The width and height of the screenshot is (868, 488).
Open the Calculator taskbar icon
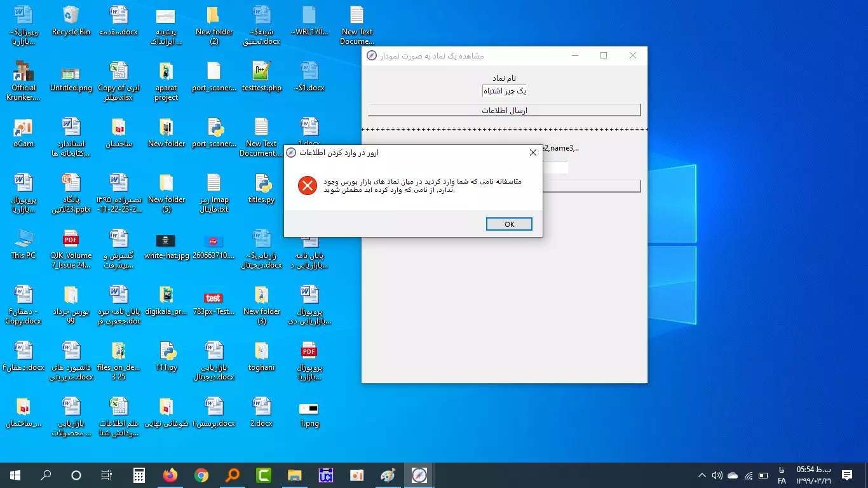click(139, 475)
